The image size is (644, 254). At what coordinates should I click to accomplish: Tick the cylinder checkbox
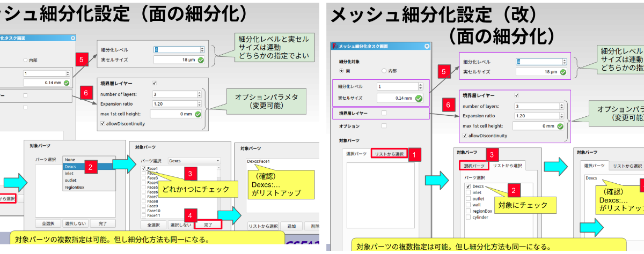coord(468,218)
